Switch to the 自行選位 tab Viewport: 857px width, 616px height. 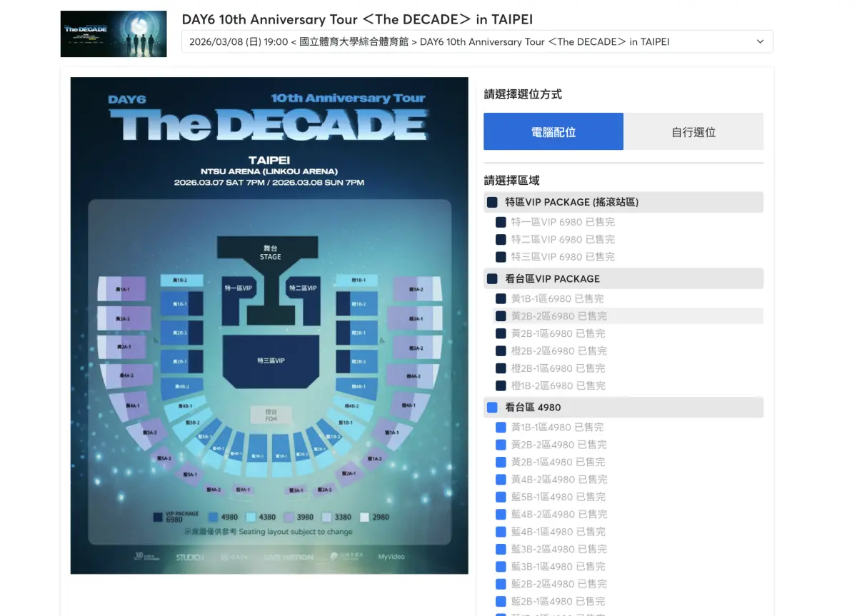click(693, 131)
